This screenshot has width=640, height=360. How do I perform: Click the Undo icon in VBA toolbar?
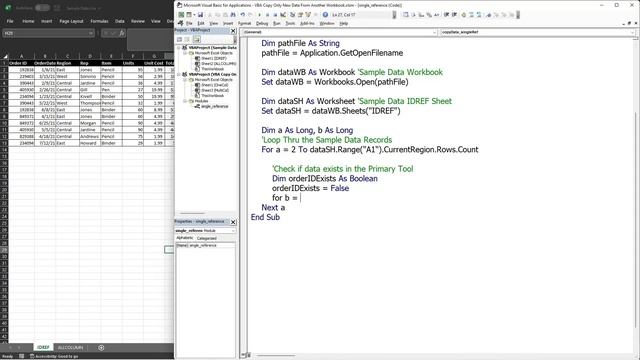coord(243,15)
